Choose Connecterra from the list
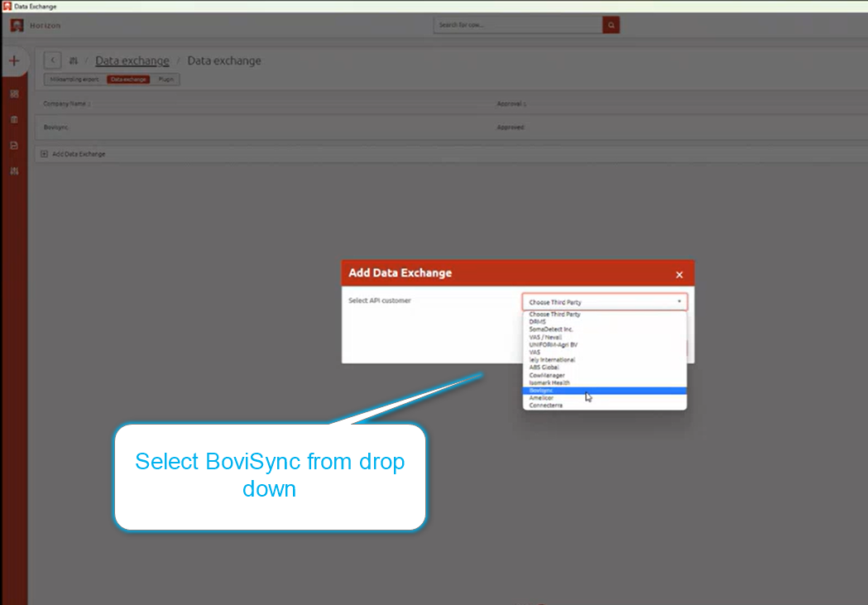The image size is (868, 605). point(605,406)
